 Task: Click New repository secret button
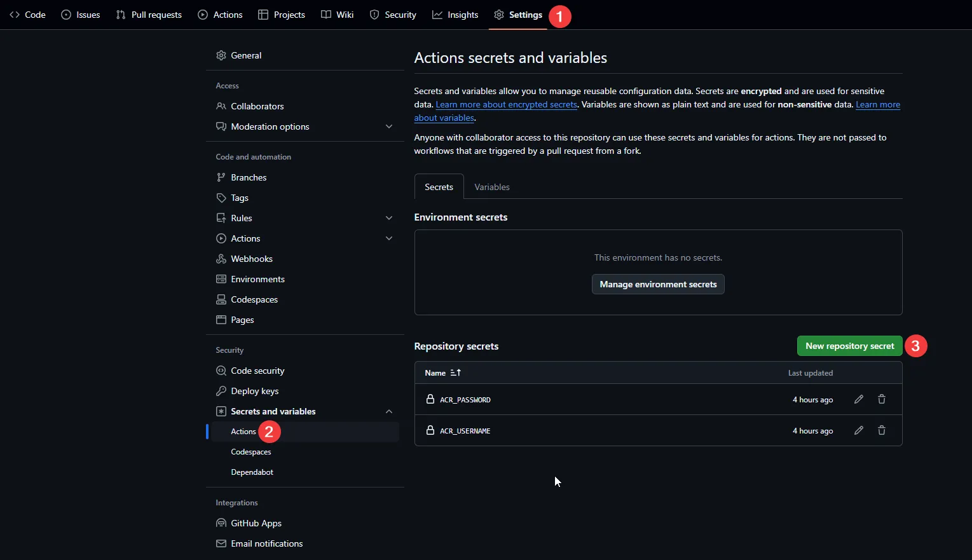[849, 346]
